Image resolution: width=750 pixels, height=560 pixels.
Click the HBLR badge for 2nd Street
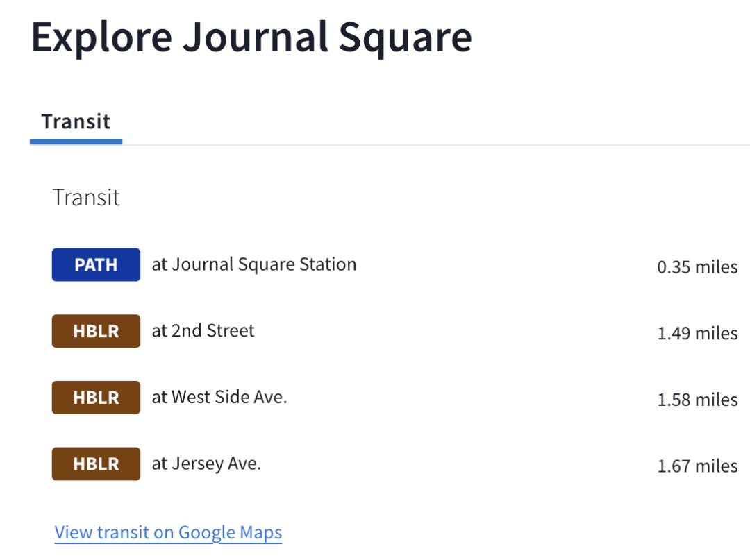pos(96,331)
